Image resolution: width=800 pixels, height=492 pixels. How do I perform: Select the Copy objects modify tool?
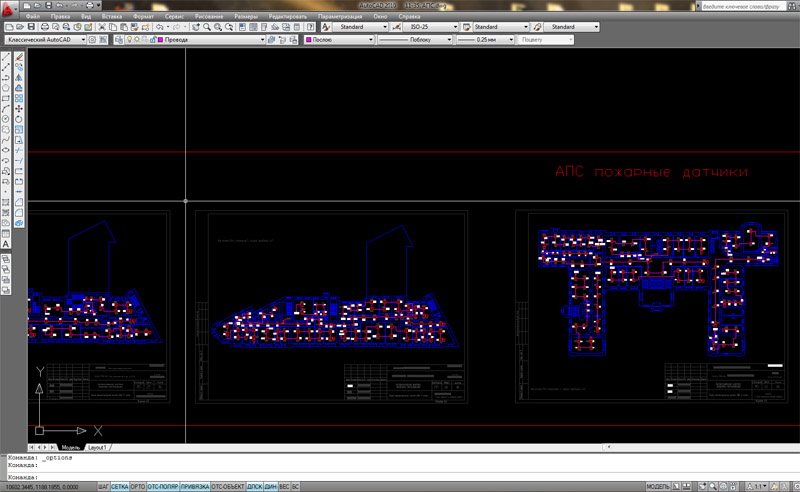pyautogui.click(x=19, y=67)
